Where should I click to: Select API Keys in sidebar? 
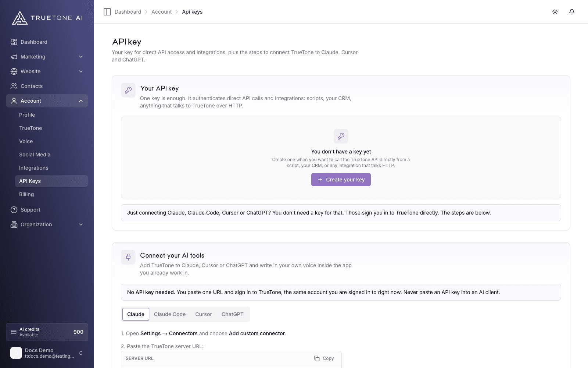click(x=51, y=181)
